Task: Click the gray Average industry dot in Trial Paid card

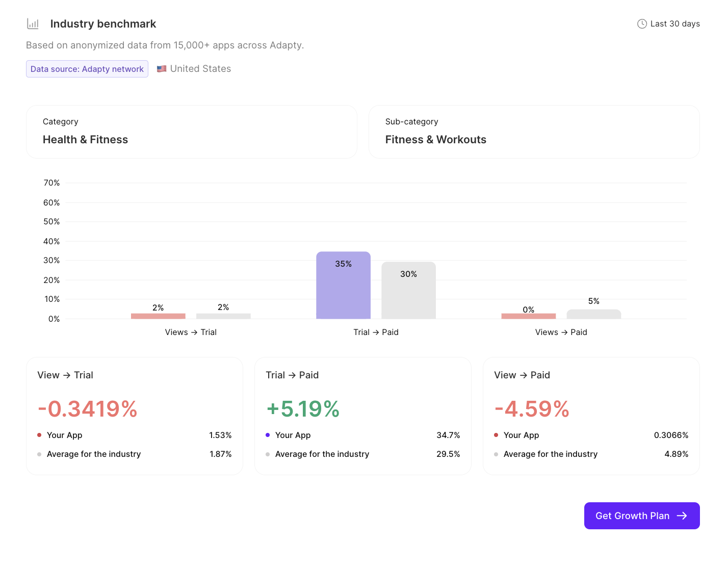Action: 268,454
